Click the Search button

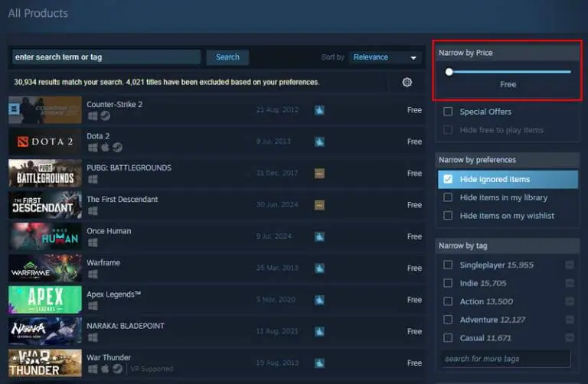click(x=227, y=57)
